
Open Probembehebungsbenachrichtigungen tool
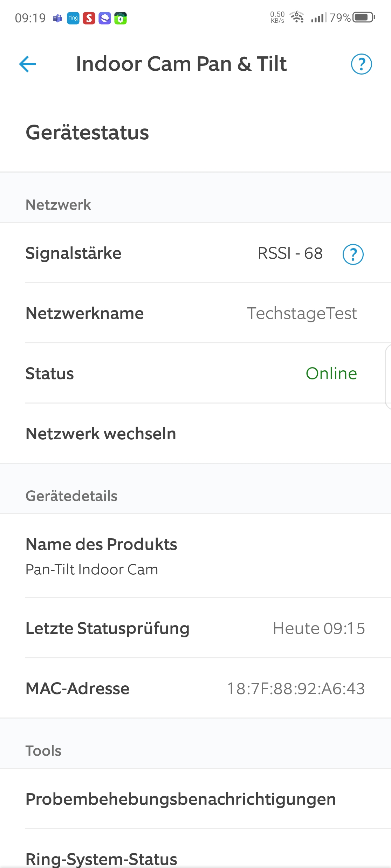pos(181,799)
